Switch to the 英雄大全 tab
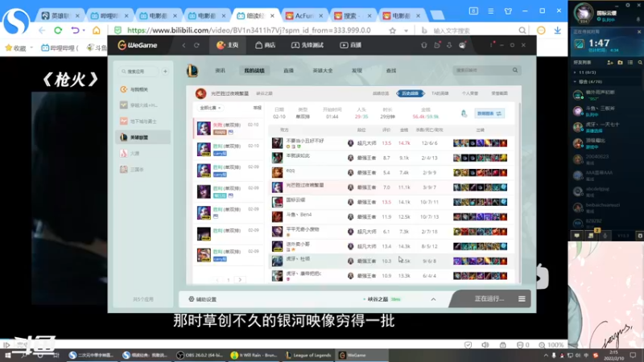Viewport: 644px width, 362px height. coord(323,71)
